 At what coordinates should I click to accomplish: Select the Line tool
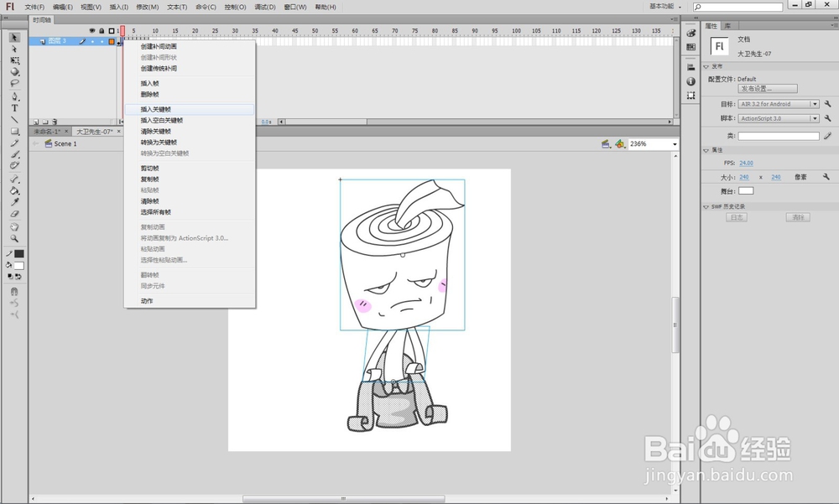pyautogui.click(x=14, y=120)
